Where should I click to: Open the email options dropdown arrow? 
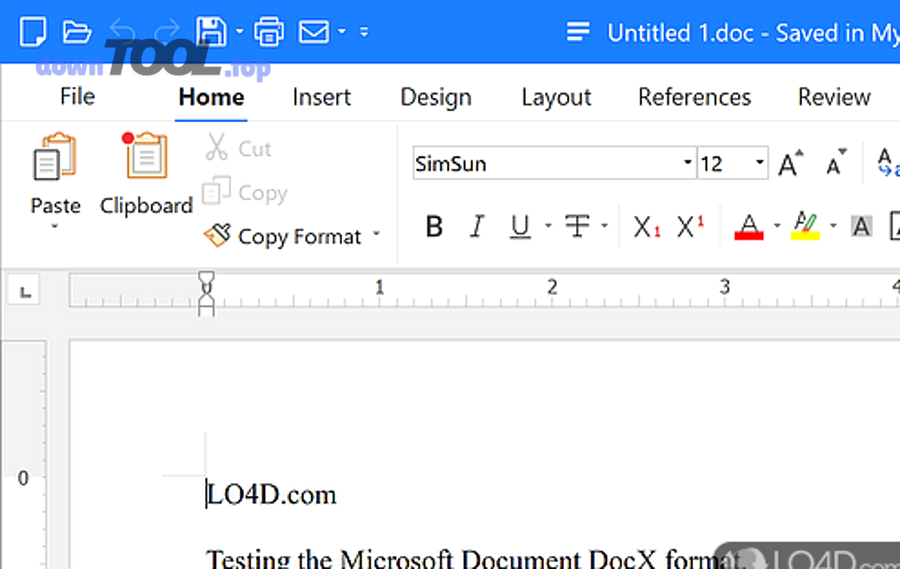coord(342,32)
